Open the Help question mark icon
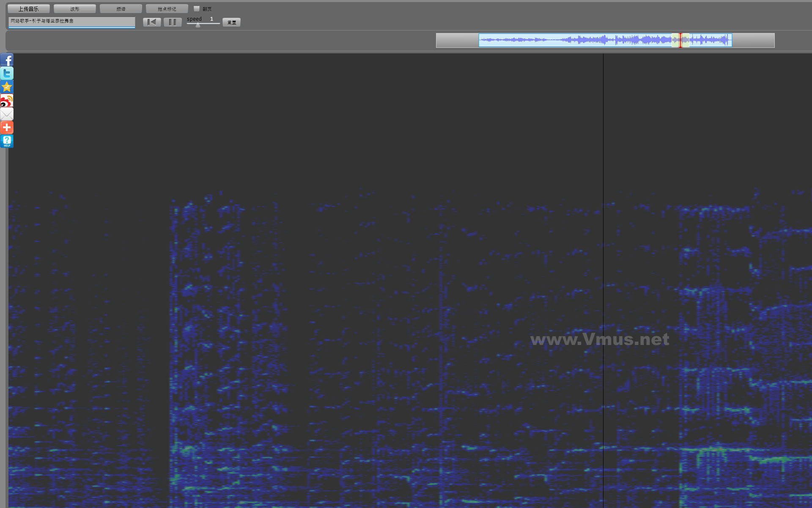Viewport: 812px width, 508px height. (7, 141)
